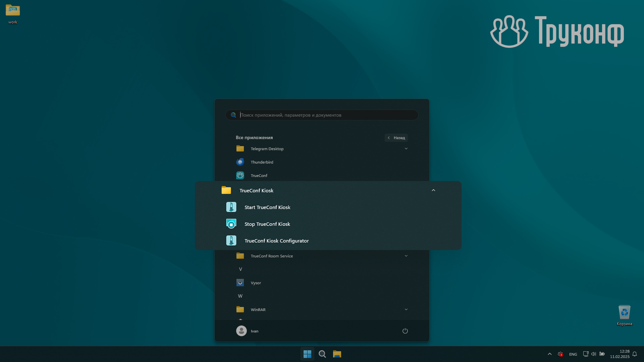Click the battery tray icon
Screen dimensions: 644x362
602,354
